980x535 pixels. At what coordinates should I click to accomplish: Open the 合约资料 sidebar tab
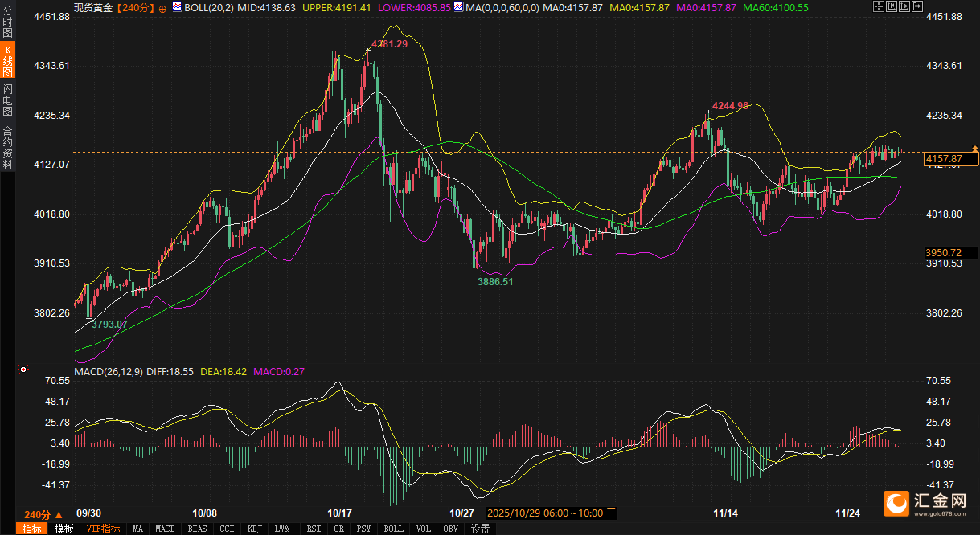pos(8,147)
